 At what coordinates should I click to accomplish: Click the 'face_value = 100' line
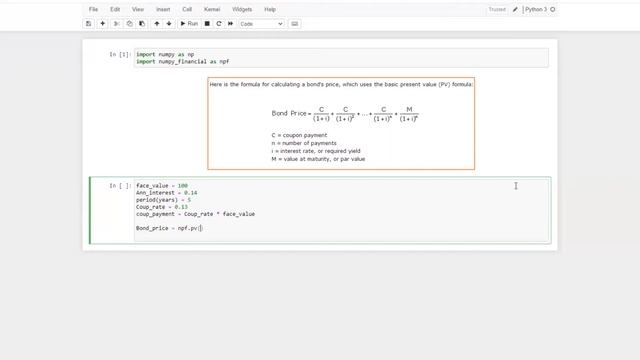[x=162, y=186]
